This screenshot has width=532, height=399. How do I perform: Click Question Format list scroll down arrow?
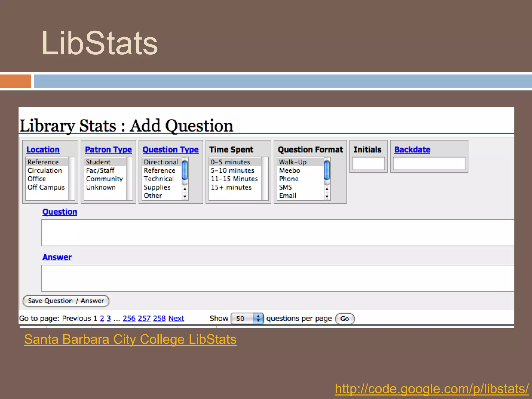pos(327,197)
